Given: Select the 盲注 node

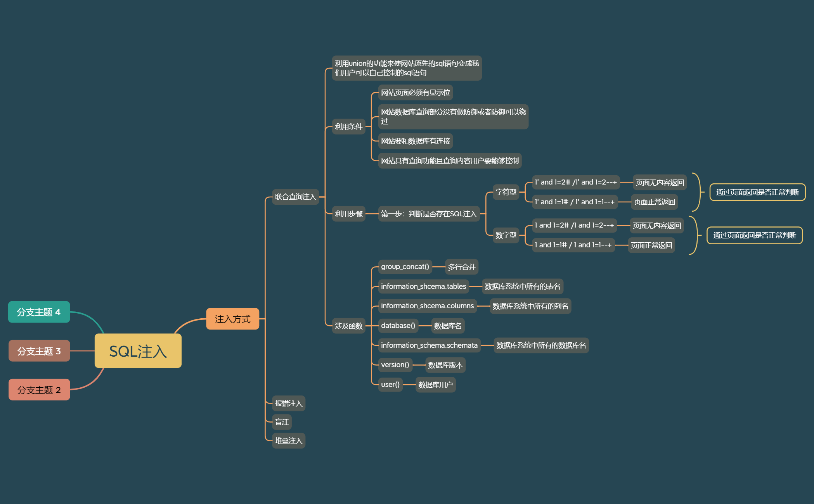Looking at the screenshot, I should [282, 422].
